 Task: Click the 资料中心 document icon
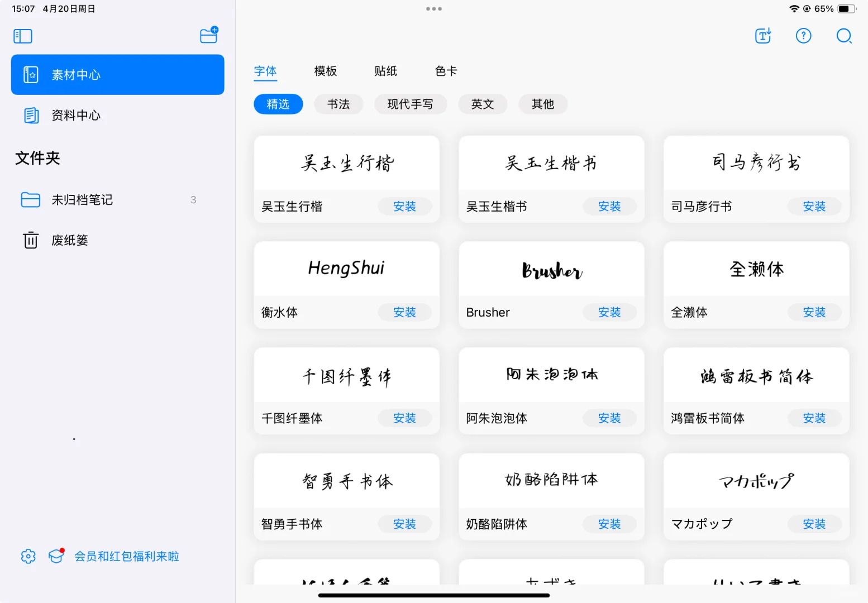pos(31,116)
